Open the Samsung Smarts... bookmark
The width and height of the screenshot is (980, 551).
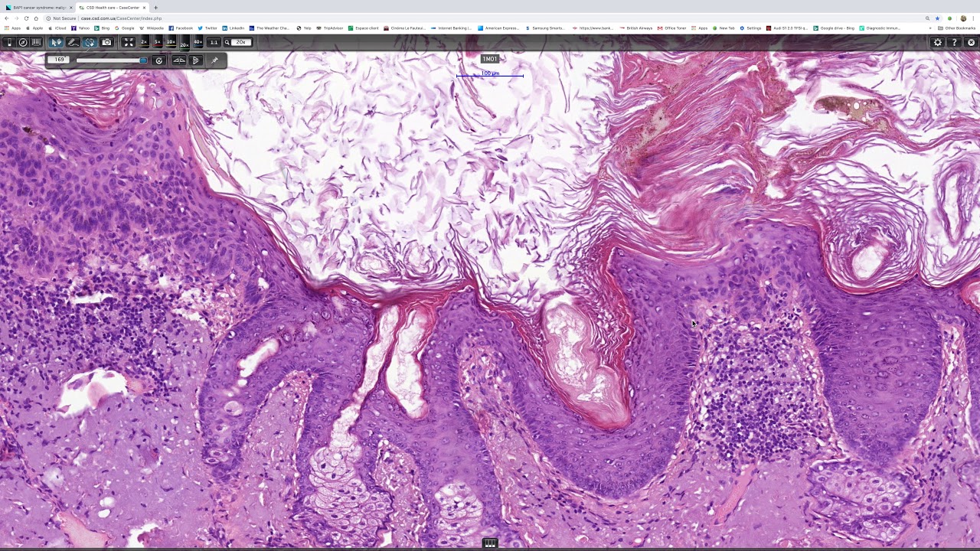(544, 28)
